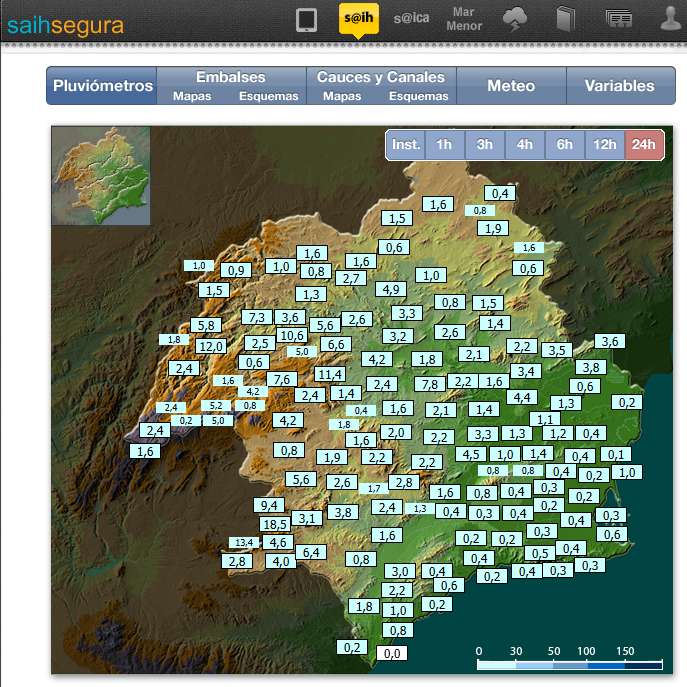Open Mapas under Cauces y Canales
Screen dimensions: 687x687
pyautogui.click(x=342, y=96)
